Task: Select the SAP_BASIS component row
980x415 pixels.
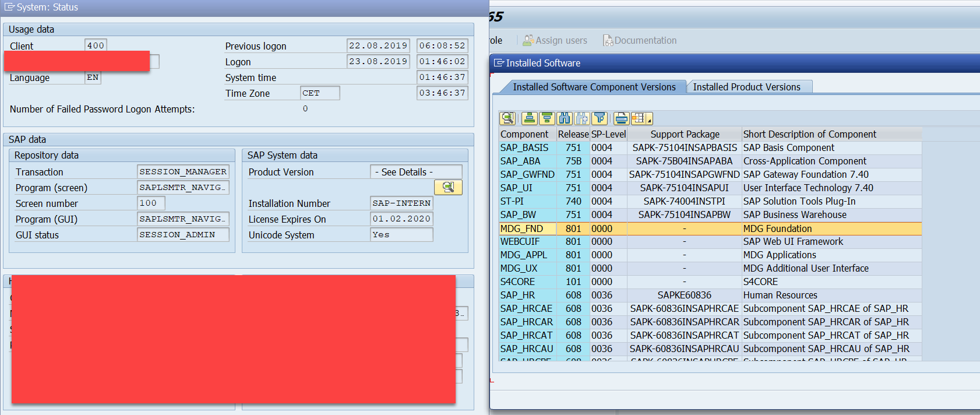Action: [x=710, y=148]
